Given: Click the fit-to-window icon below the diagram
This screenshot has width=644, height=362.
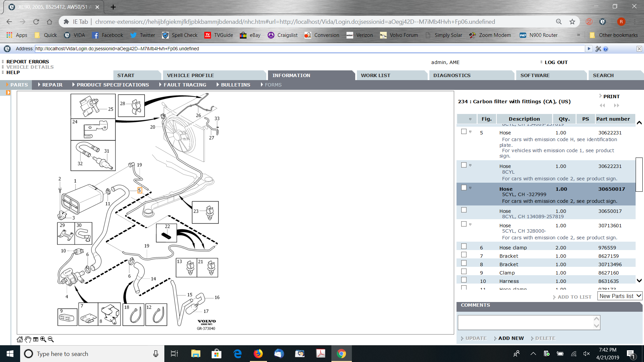Looking at the screenshot, I should pyautogui.click(x=36, y=339).
